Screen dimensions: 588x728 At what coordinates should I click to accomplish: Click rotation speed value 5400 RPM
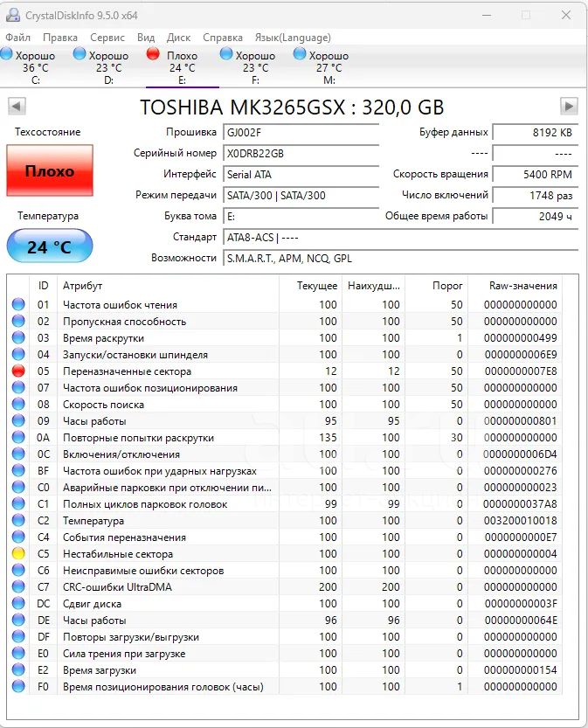(x=535, y=174)
